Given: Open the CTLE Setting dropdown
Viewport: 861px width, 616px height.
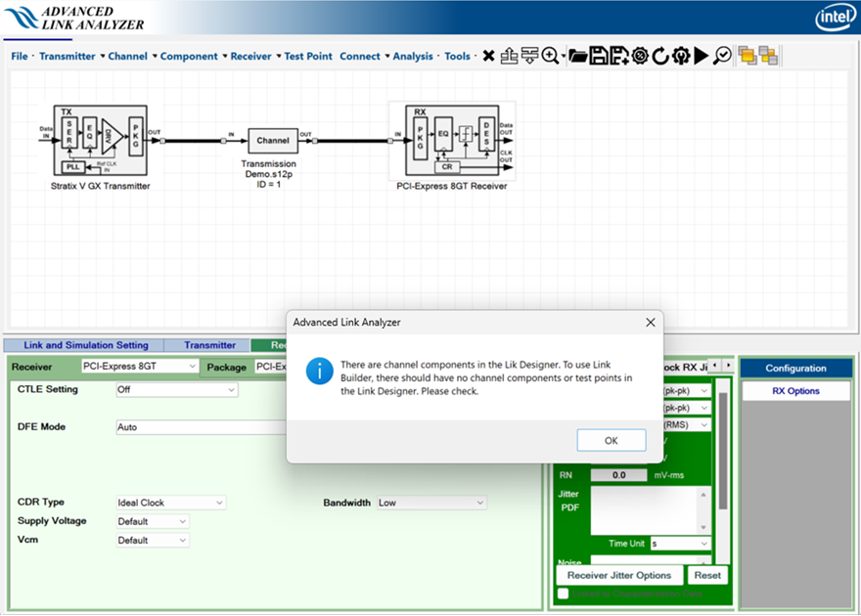Looking at the screenshot, I should coord(176,390).
